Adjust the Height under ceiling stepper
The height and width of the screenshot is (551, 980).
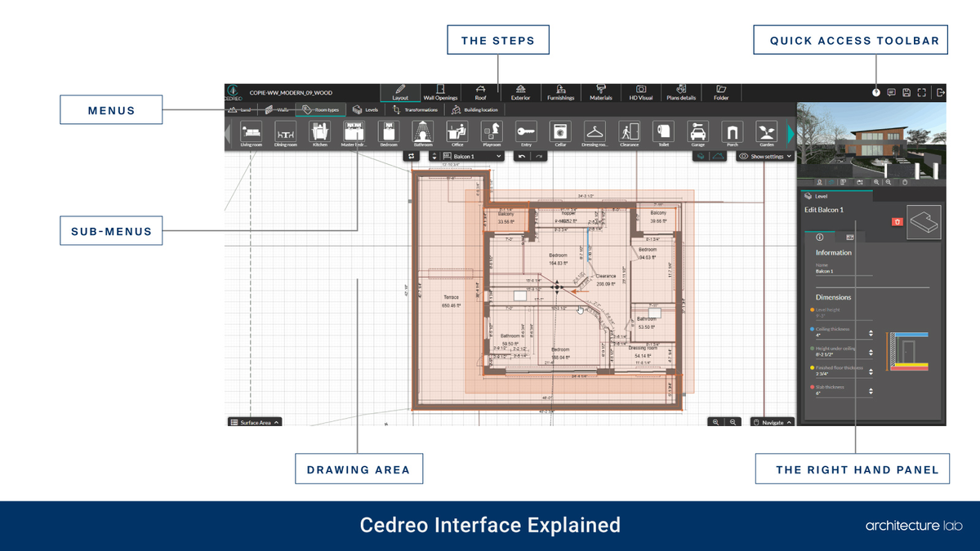point(871,353)
